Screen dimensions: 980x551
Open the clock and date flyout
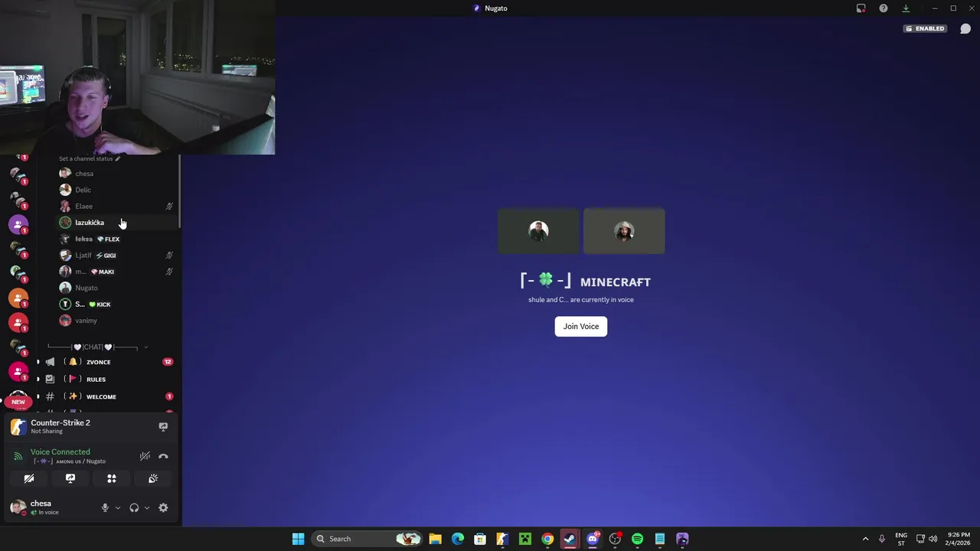(x=959, y=539)
